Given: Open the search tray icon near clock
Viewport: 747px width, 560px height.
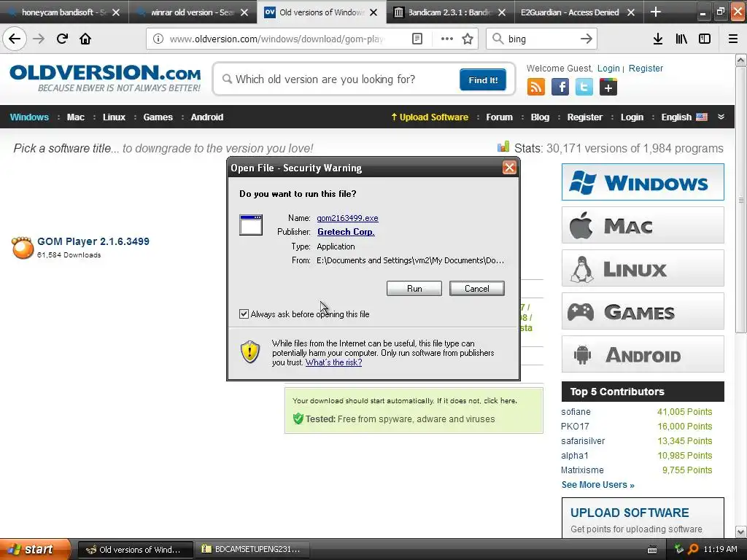Looking at the screenshot, I should [x=693, y=549].
